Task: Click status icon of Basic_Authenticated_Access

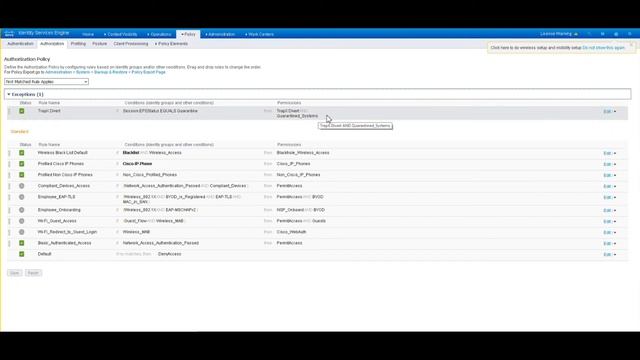Action: tap(22, 243)
